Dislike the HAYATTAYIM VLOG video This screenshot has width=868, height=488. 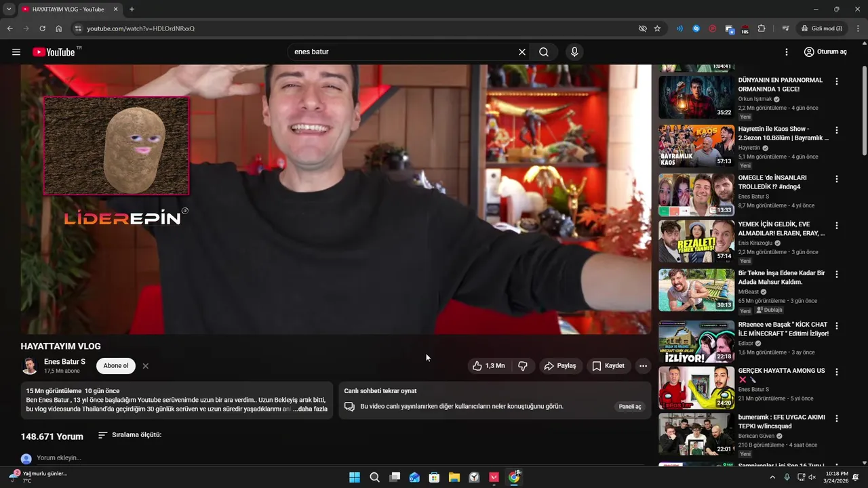(523, 366)
